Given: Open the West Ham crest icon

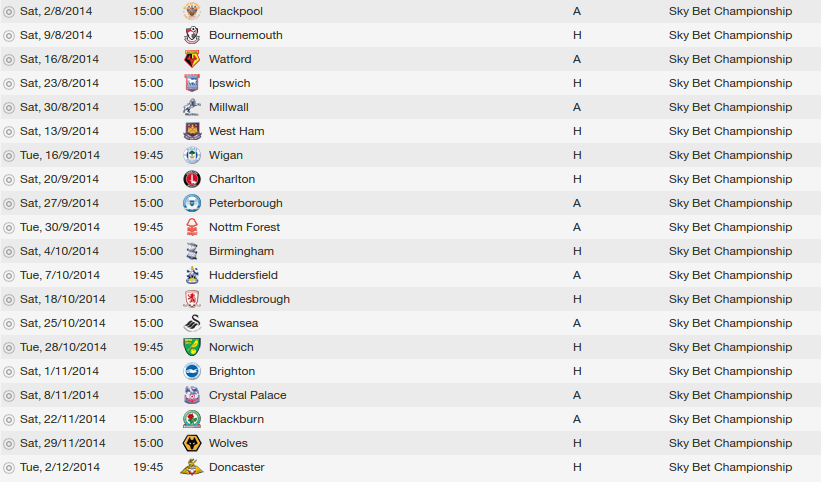Looking at the screenshot, I should 192,131.
